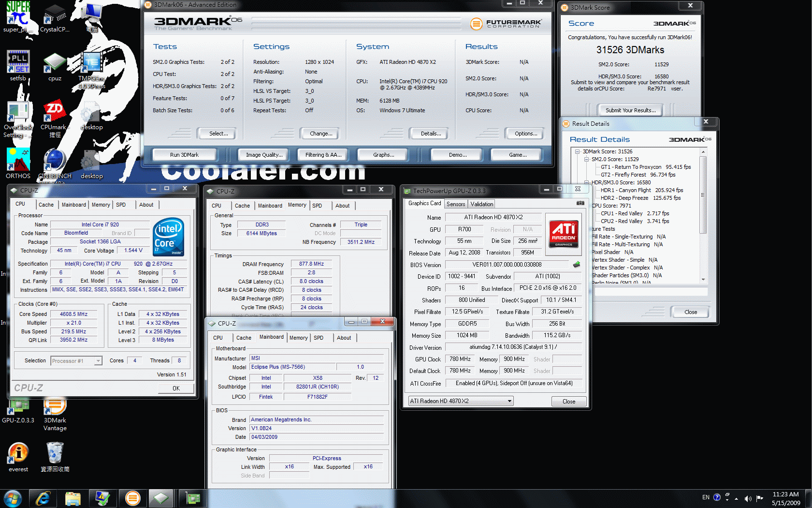Open About tab in the CPU-Z Processor window

[x=146, y=205]
